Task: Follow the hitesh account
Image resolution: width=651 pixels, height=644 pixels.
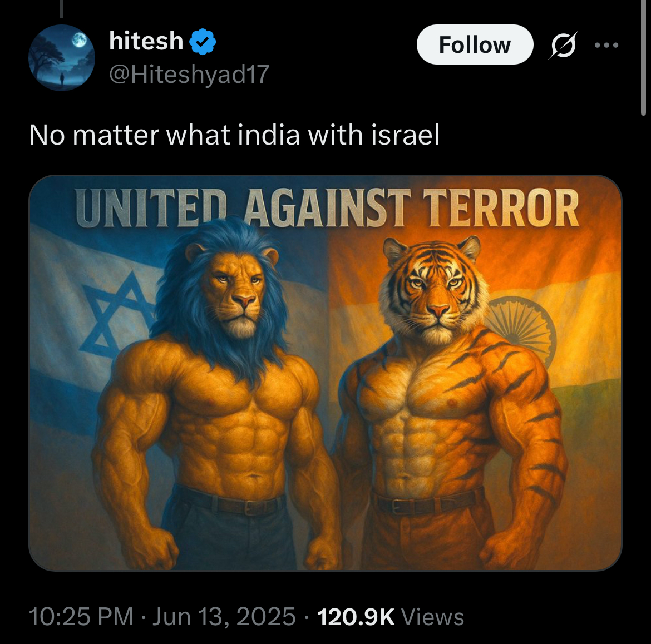Action: (475, 44)
